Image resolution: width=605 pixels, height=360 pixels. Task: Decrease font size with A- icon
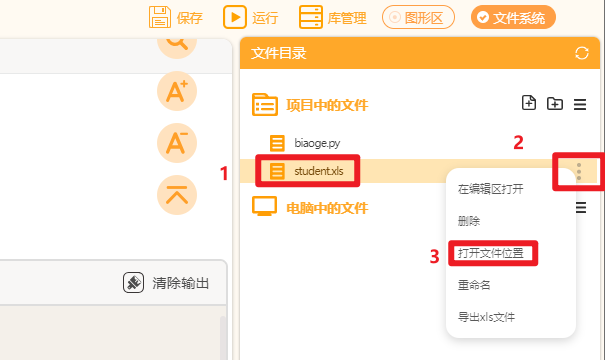pos(177,143)
